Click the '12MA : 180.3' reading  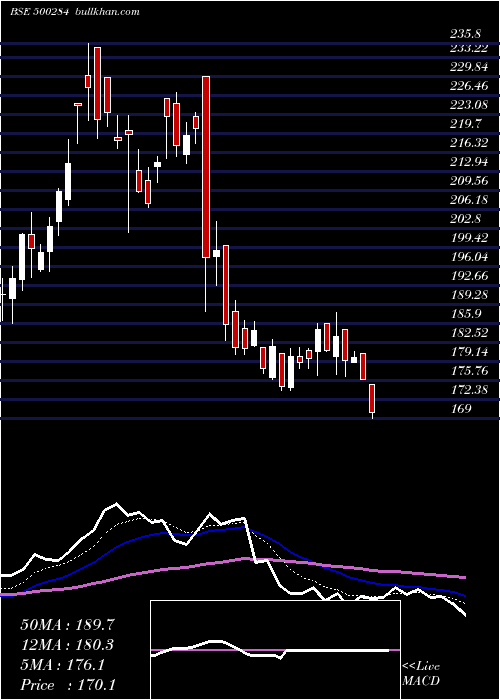(67, 645)
